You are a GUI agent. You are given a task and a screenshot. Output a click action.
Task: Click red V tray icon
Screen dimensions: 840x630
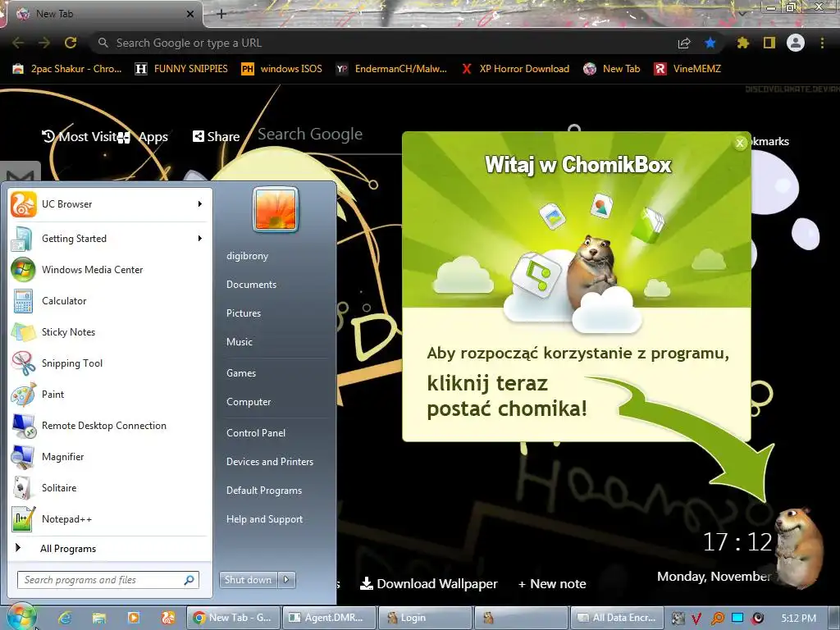(696, 619)
